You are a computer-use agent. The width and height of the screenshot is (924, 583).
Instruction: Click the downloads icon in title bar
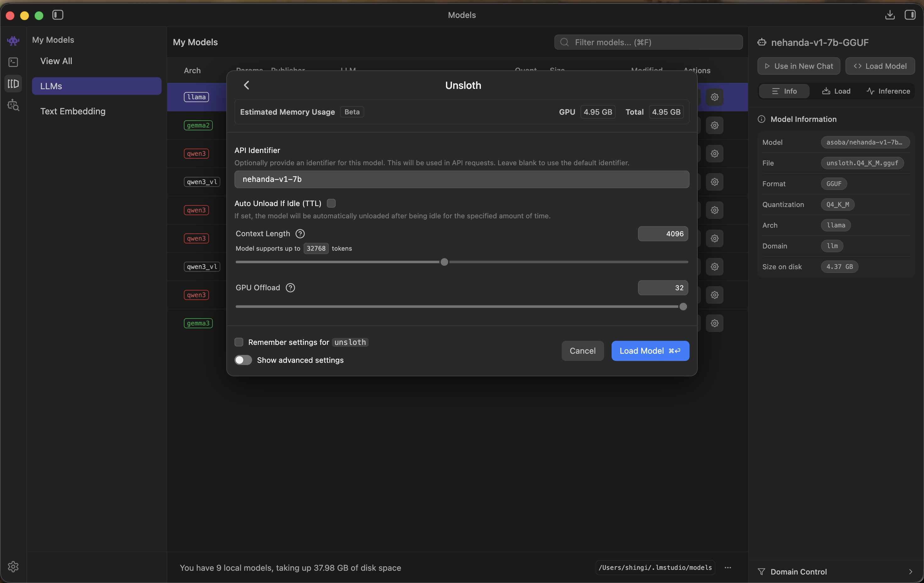(890, 15)
